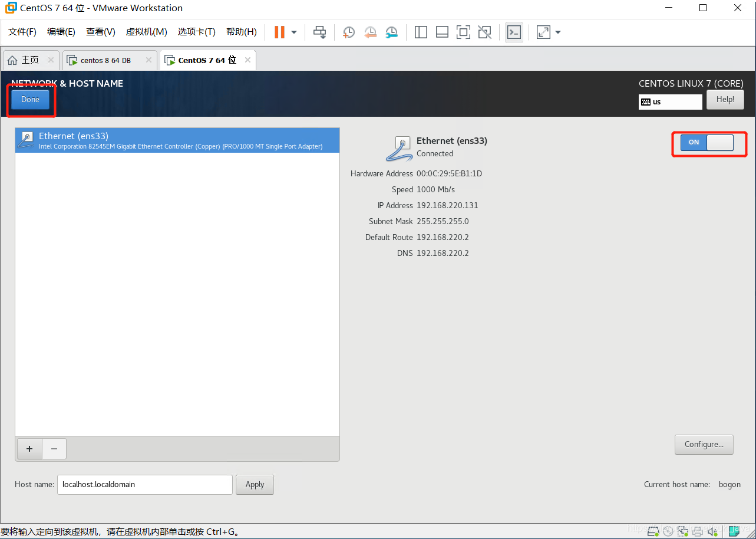Toggle the thumbnail bar layout icon

tap(442, 32)
